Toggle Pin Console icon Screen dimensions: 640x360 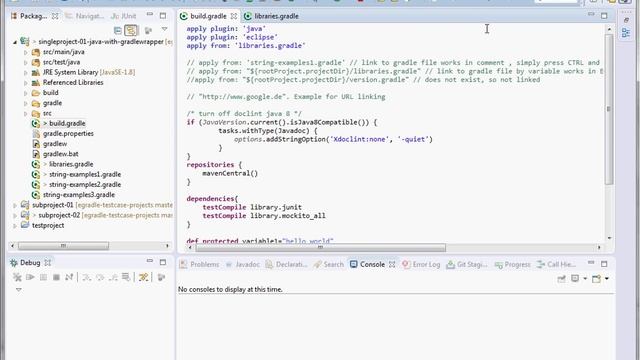(x=562, y=279)
